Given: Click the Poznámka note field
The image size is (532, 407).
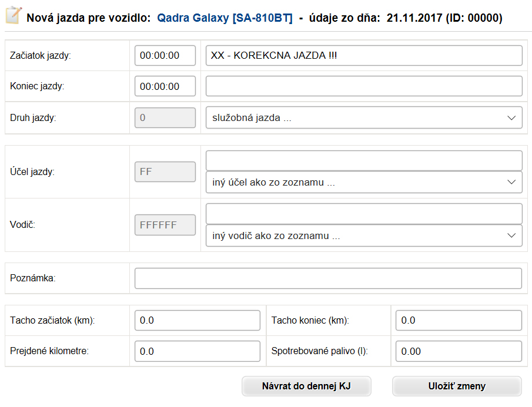Looking at the screenshot, I should (328, 278).
